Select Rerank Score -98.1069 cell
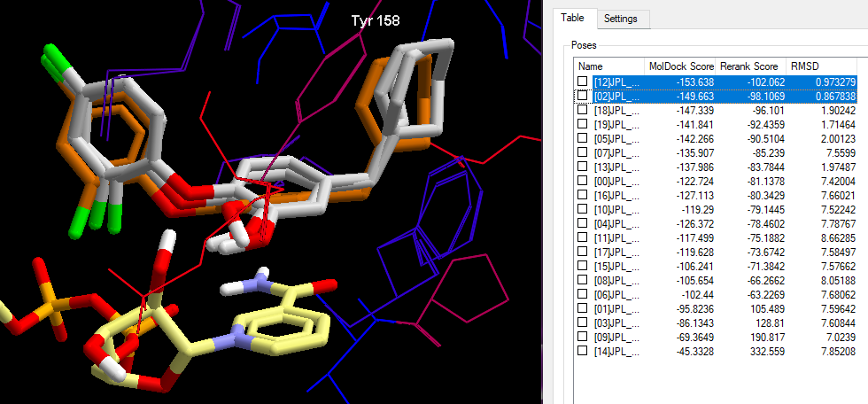This screenshot has height=404, width=868. click(x=765, y=97)
